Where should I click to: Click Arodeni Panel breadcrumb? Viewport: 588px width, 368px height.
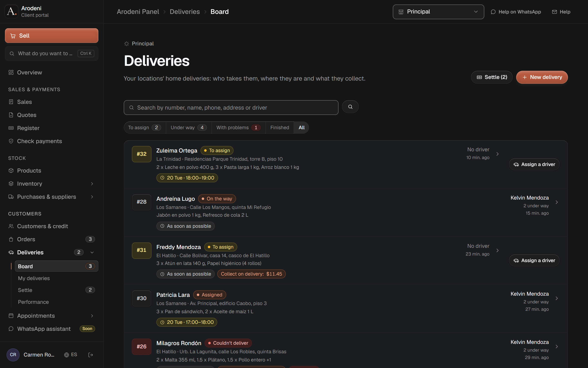click(x=138, y=12)
